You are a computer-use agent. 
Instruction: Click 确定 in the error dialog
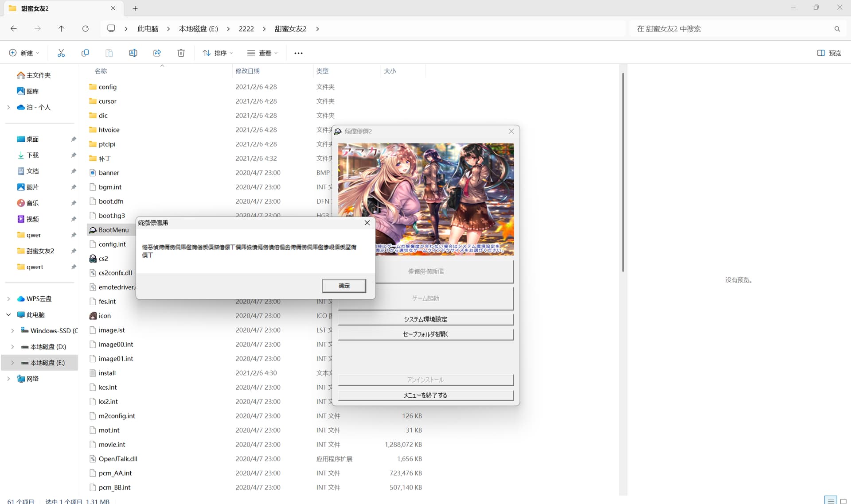click(344, 286)
